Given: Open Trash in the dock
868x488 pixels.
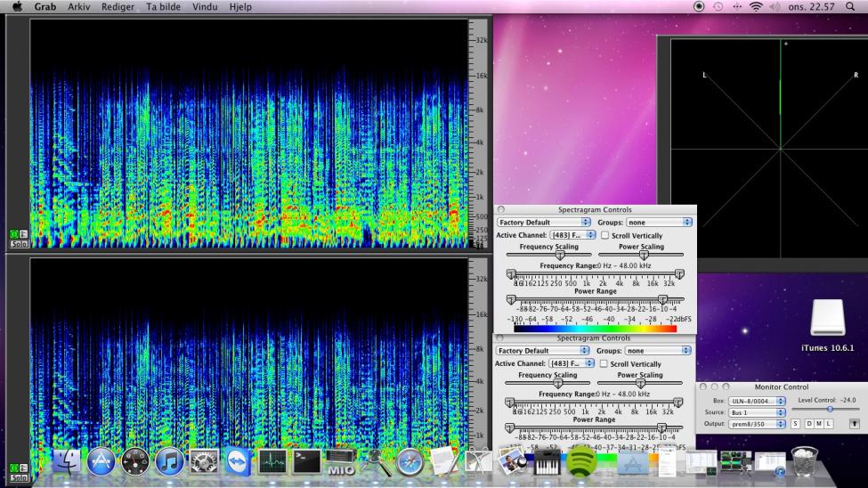Looking at the screenshot, I should 804,462.
